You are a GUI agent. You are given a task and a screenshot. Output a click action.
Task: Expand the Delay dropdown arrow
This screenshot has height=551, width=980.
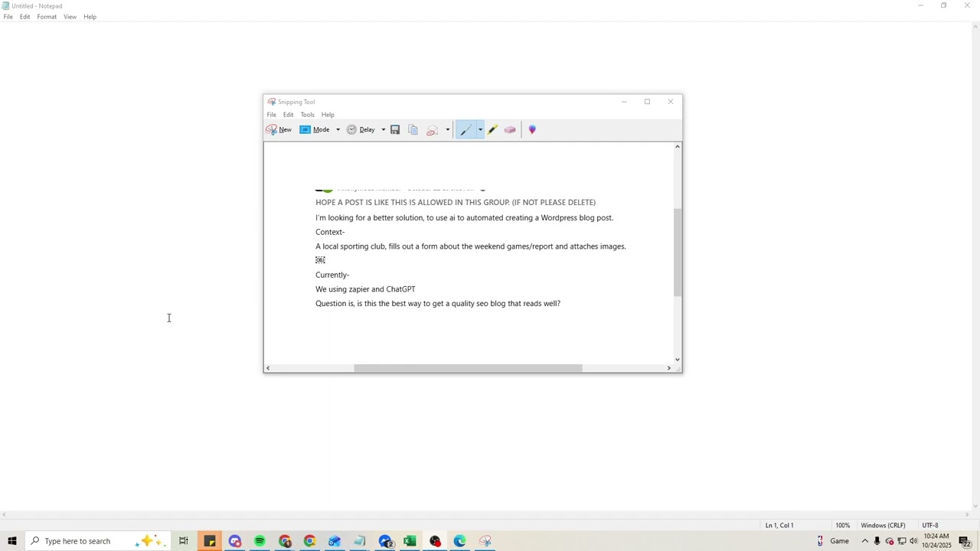(x=384, y=130)
